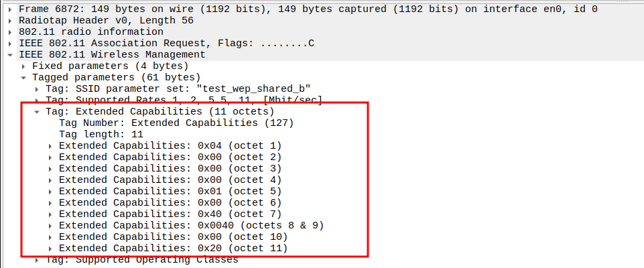
Task: Select Extended Capabilities 0x00 octet 3
Action: pos(170,168)
